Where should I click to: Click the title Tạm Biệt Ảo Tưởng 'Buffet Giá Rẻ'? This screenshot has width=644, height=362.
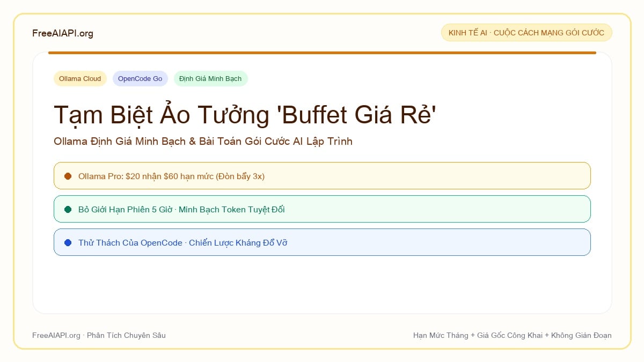(x=245, y=115)
